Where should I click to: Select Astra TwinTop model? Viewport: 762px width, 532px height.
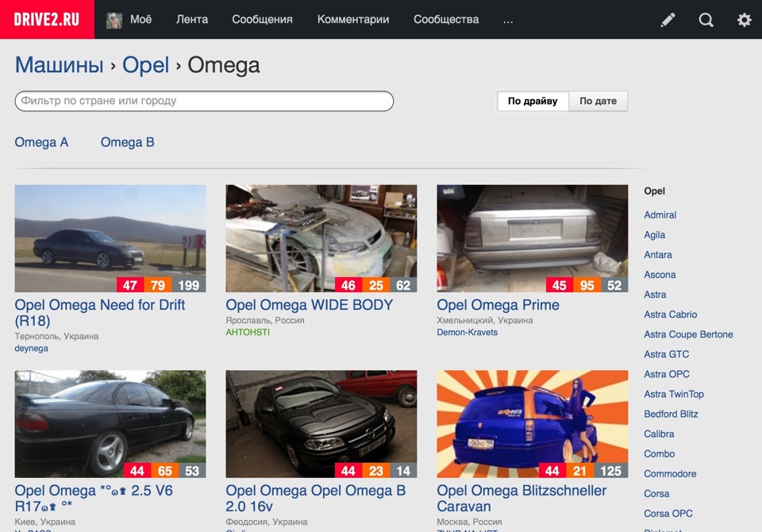674,395
